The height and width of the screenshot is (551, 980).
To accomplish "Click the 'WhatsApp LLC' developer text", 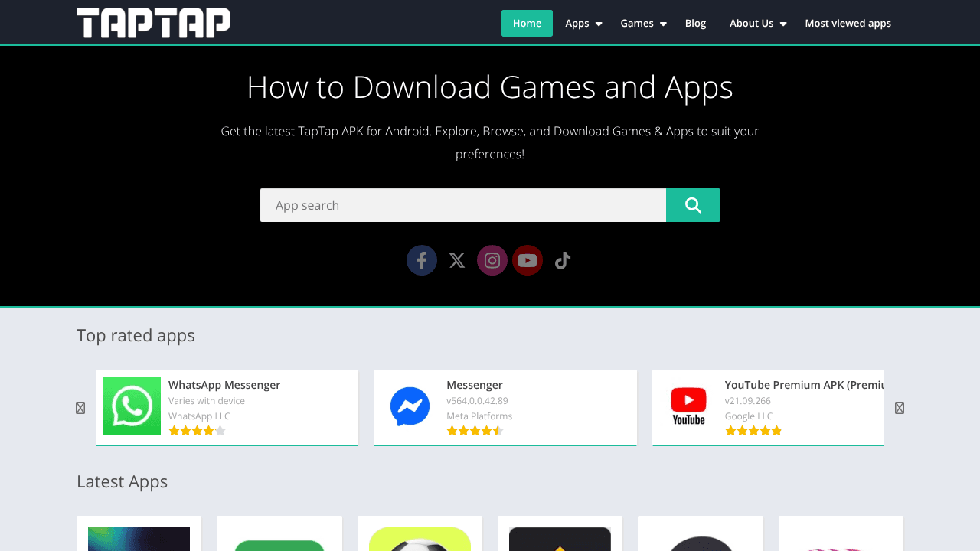I will 199,416.
